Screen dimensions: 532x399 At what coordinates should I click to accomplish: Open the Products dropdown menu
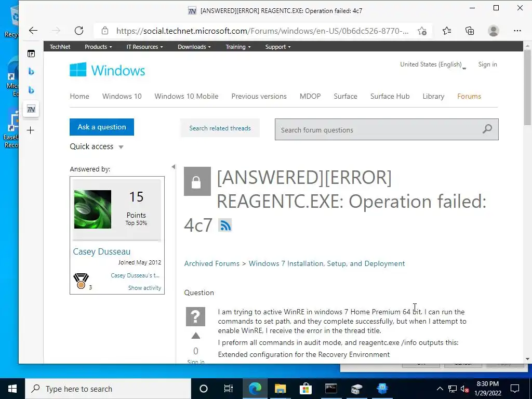tap(98, 47)
